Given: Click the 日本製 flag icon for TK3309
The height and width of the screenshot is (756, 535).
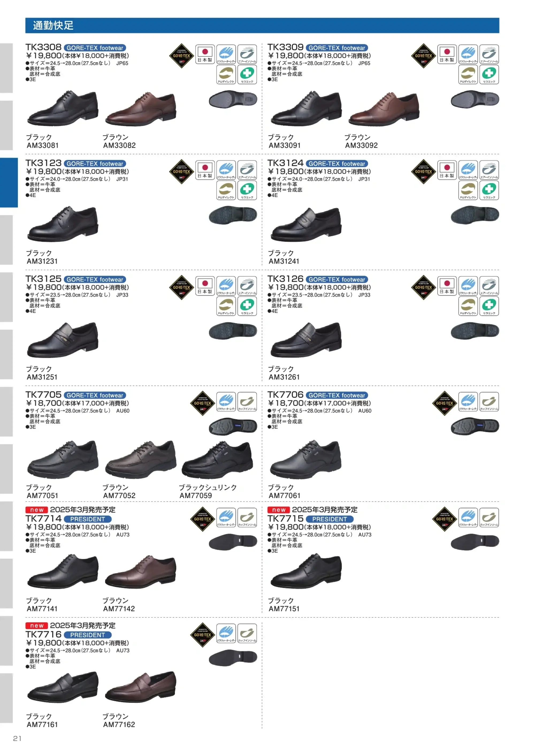Looking at the screenshot, I should [447, 54].
